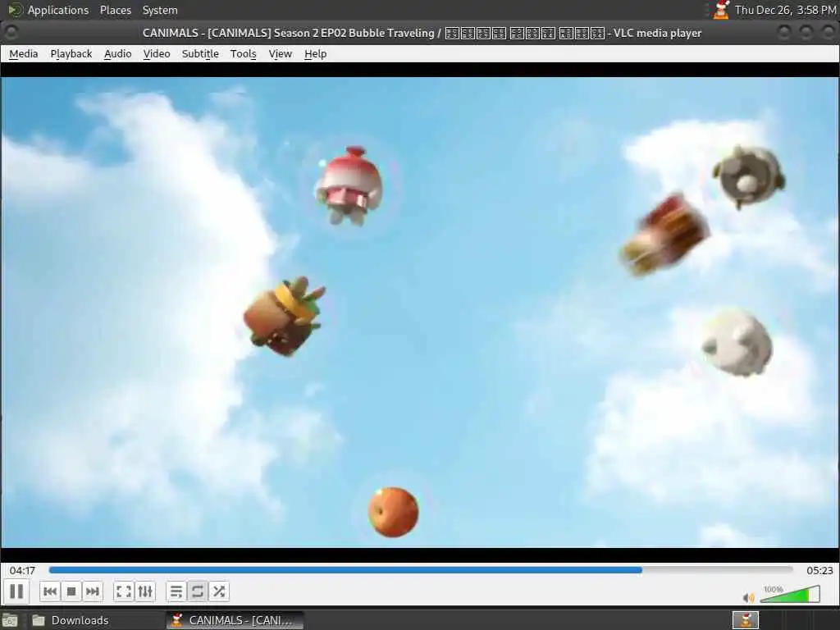Toggle random shuffle playback

(x=218, y=591)
